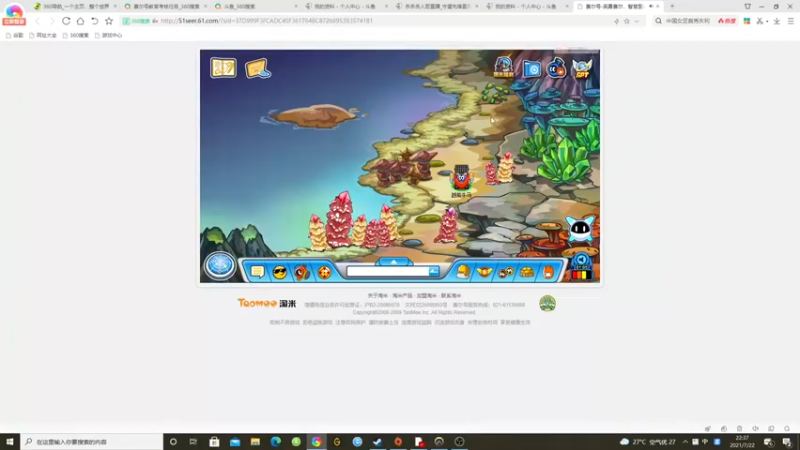Screen dimensions: 800x450
Task: Click the round globe map button
Action: pos(220,265)
